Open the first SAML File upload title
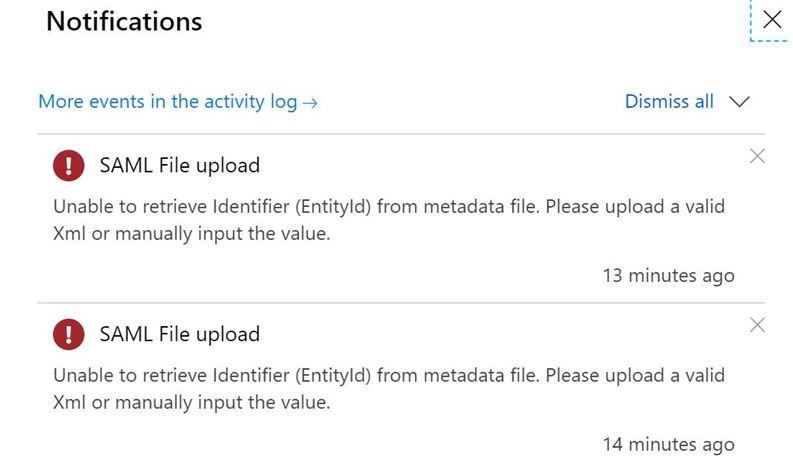 tap(180, 165)
